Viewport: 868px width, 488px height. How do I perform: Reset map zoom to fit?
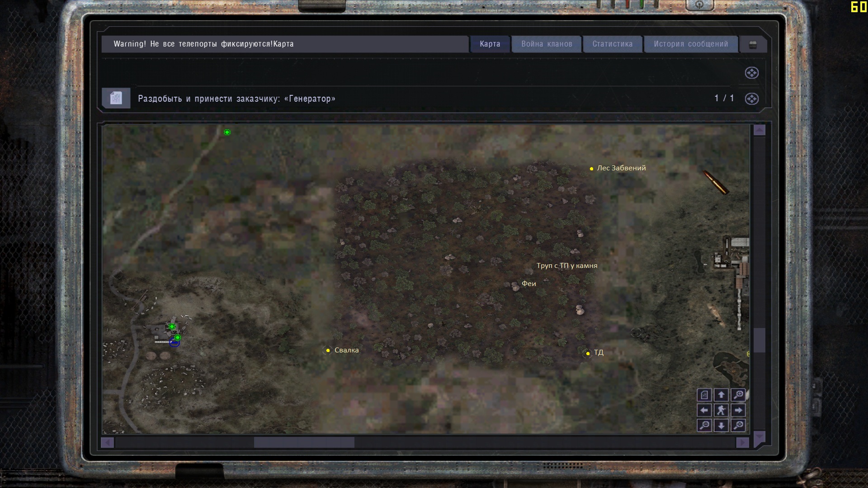tap(738, 425)
